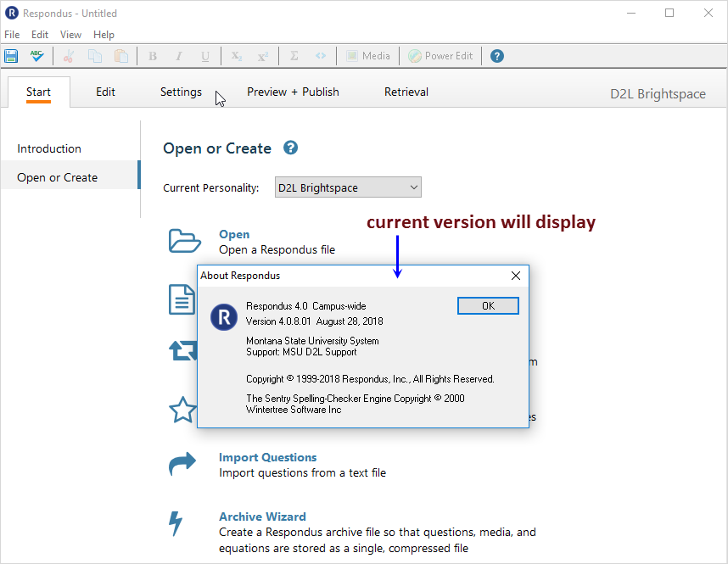Click the exchange arrows icon
728x564 pixels.
click(x=183, y=351)
